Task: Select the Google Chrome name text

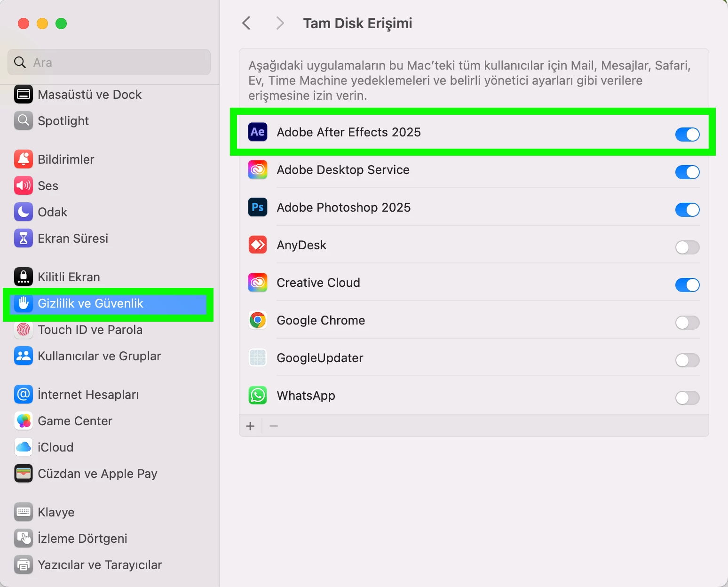Action: coord(321,320)
